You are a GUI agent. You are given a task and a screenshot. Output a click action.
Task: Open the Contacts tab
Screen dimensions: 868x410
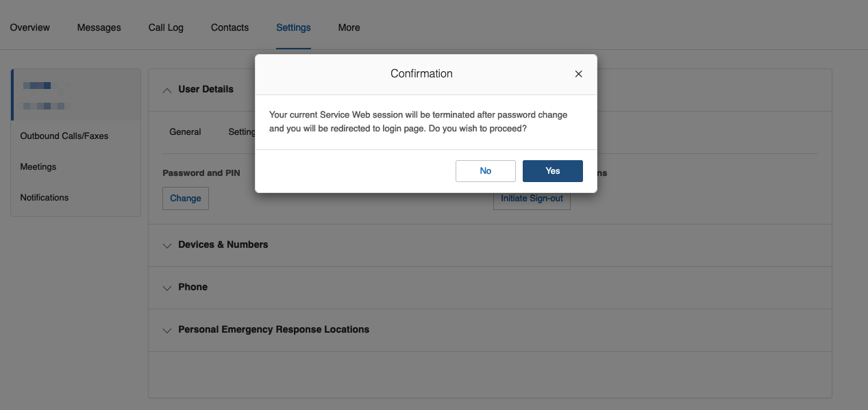[x=230, y=28]
